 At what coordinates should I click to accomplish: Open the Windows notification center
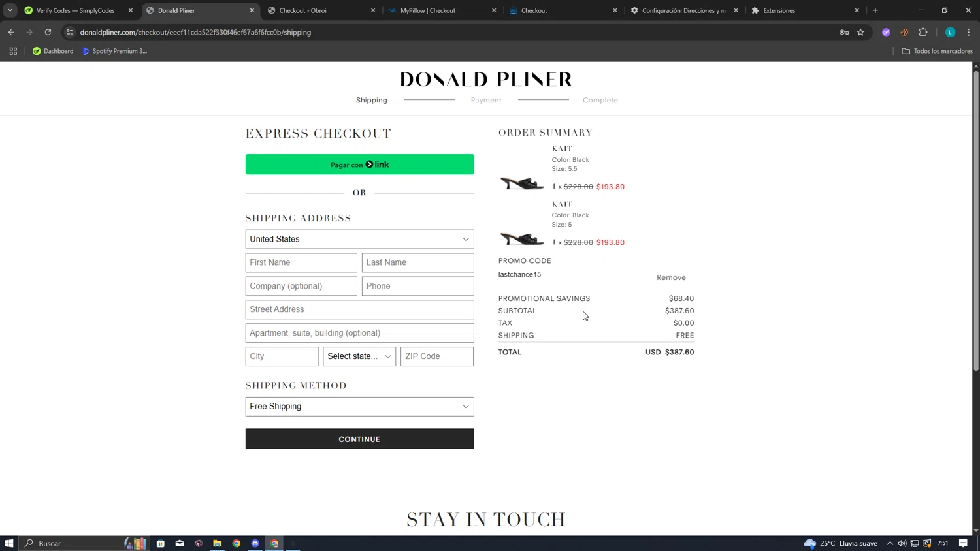[x=963, y=543]
